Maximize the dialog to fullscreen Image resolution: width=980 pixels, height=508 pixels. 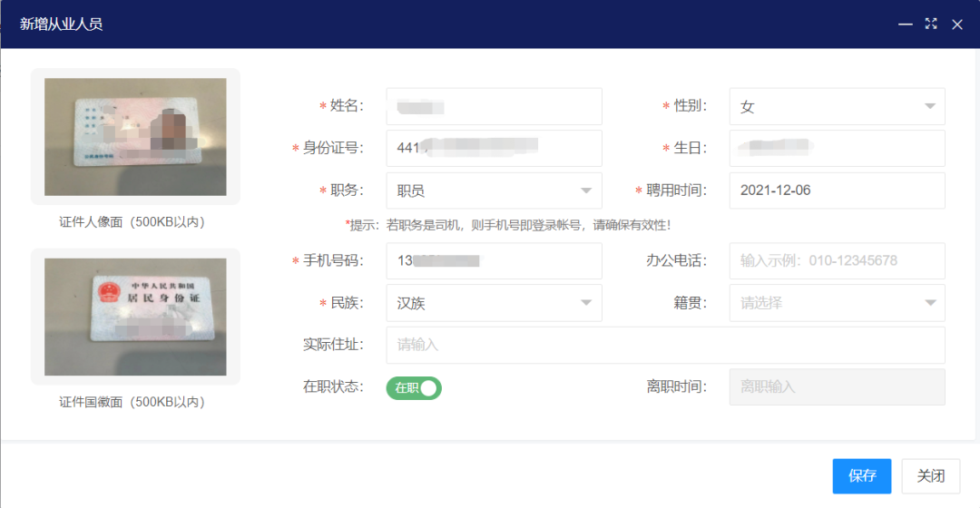tap(930, 24)
